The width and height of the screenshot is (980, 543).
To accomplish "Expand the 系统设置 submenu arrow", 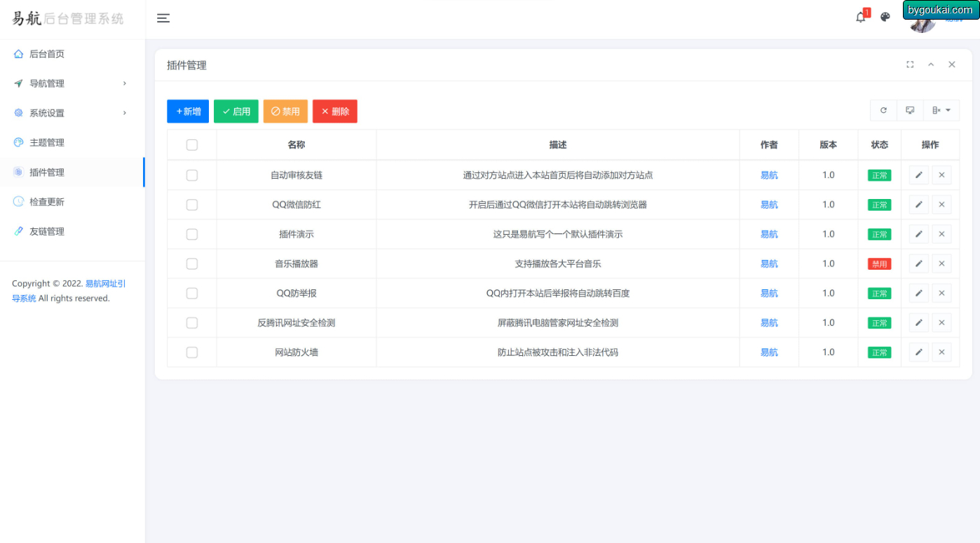I will coord(125,113).
